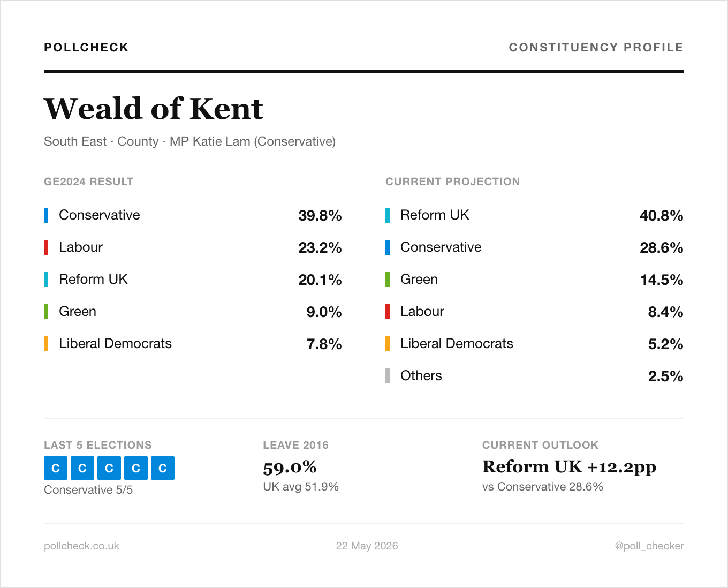728x588 pixels.
Task: Click the POLLCHECK brand header
Action: coord(86,47)
